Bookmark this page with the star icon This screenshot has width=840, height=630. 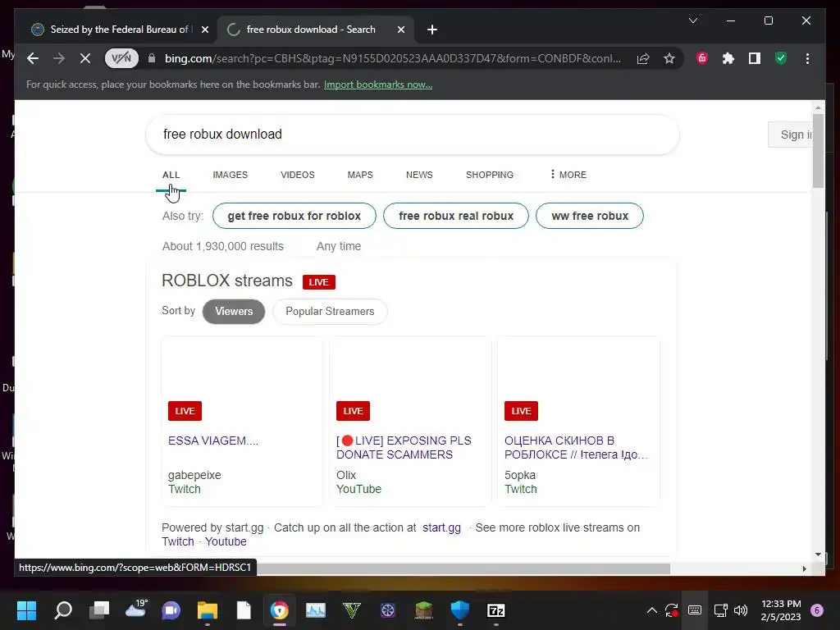click(669, 58)
